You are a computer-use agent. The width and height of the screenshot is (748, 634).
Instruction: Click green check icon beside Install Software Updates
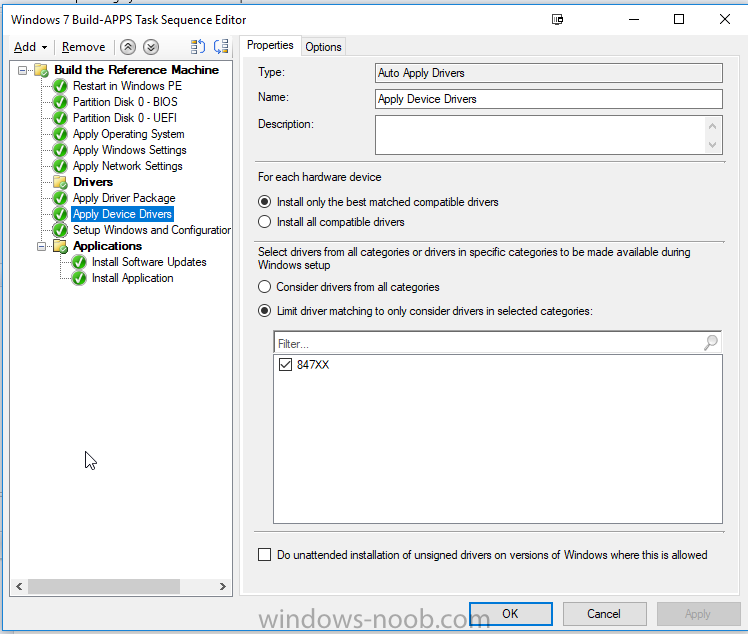pyautogui.click(x=79, y=262)
